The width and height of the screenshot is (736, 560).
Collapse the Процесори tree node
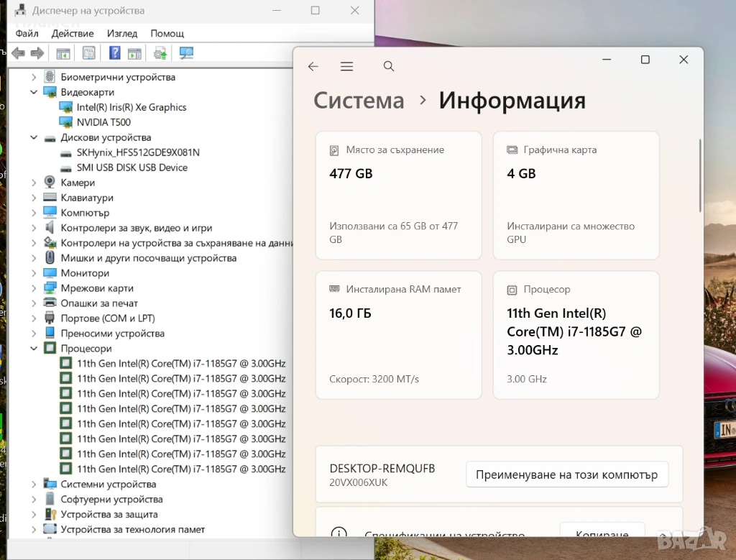pos(34,349)
